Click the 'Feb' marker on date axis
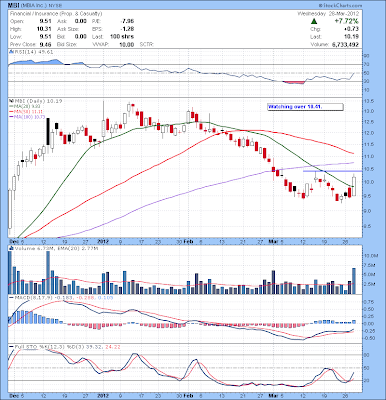 [189, 242]
